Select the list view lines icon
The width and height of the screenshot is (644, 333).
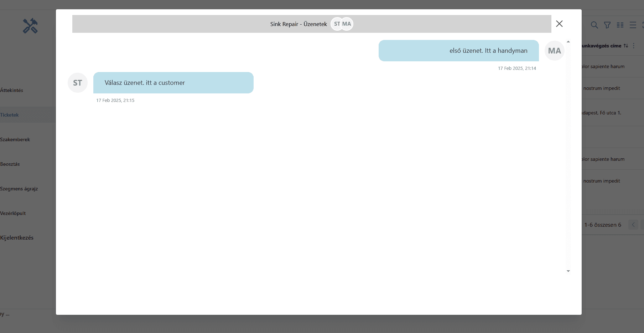(x=633, y=25)
